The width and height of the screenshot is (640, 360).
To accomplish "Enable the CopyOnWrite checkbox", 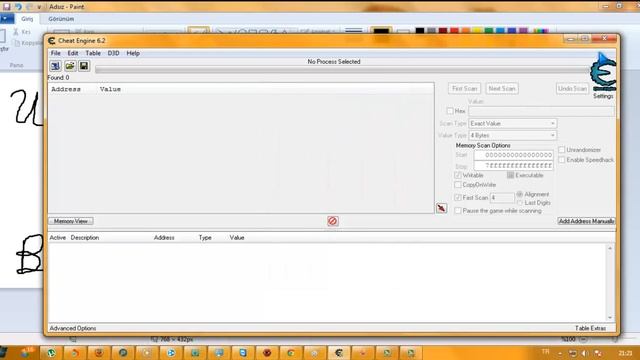I will click(458, 184).
